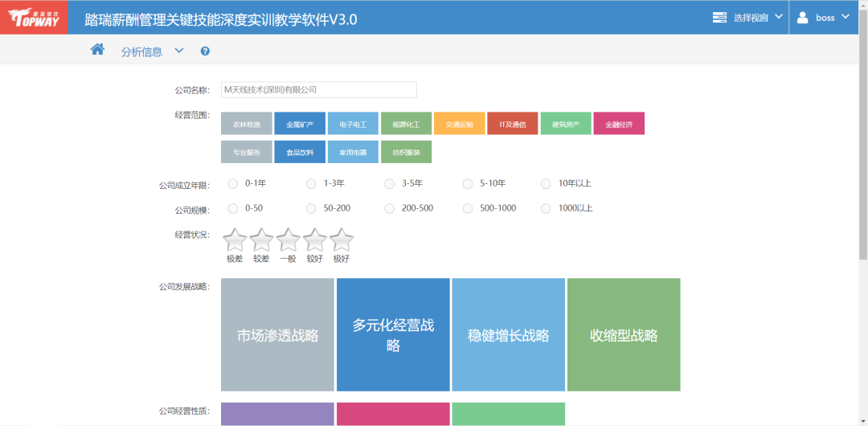868x426 pixels.
Task: Select the IT及通信 business scope tag
Action: pyautogui.click(x=512, y=124)
